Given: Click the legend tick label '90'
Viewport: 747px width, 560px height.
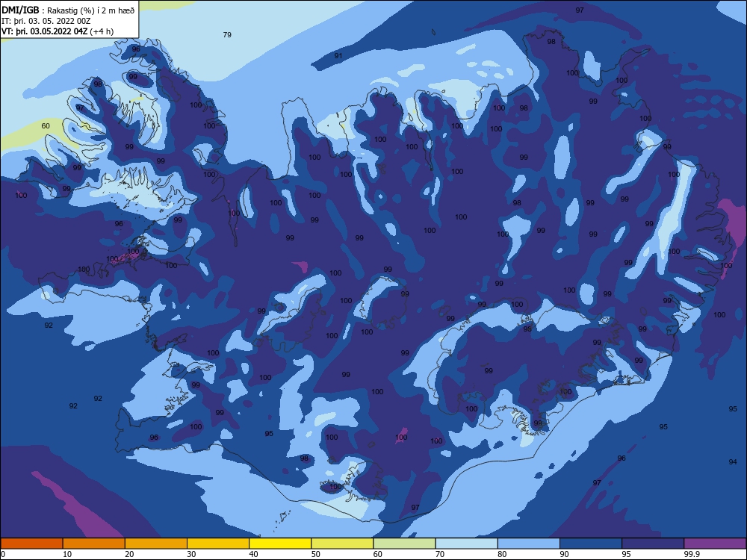Looking at the screenshot, I should [565, 554].
